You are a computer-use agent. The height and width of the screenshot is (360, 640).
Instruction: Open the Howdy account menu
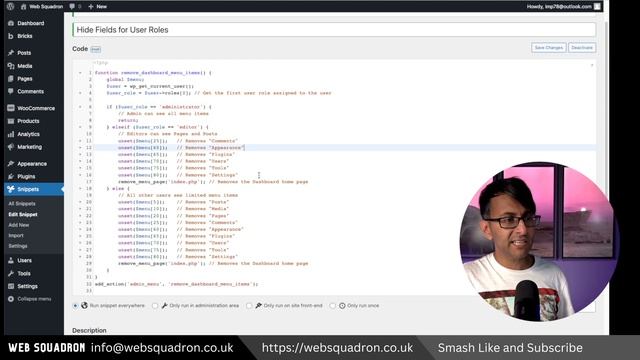563,7
